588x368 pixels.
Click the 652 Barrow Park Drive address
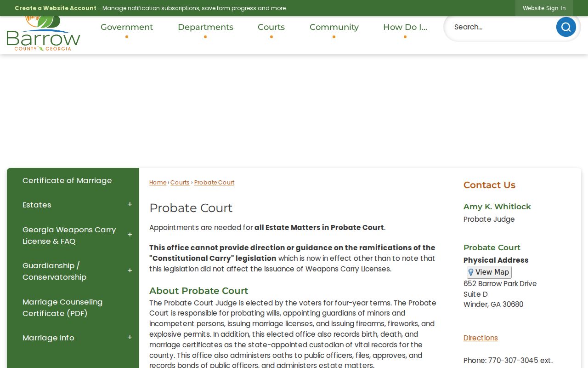tap(500, 284)
